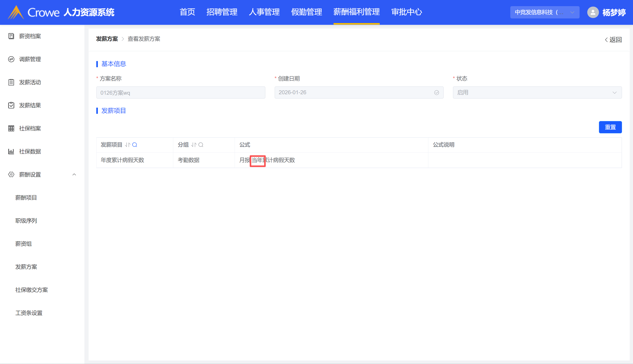Click the 社保数据 chart icon

tap(11, 152)
